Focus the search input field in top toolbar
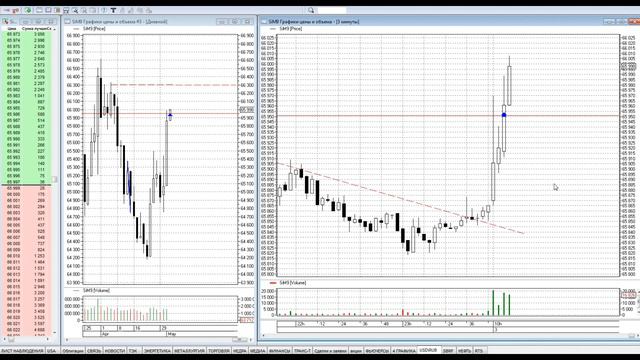This screenshot has height=360, width=640. [331, 10]
